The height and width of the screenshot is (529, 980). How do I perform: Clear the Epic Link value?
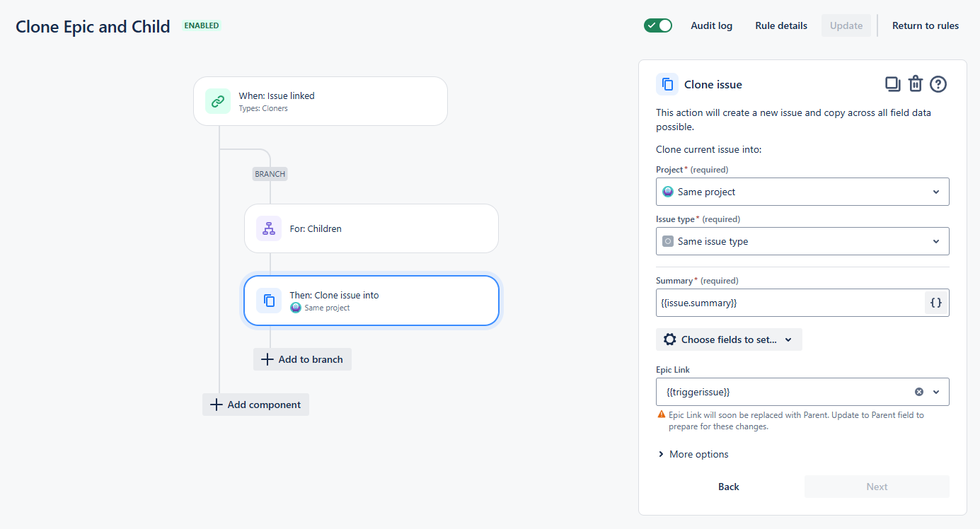(x=919, y=392)
